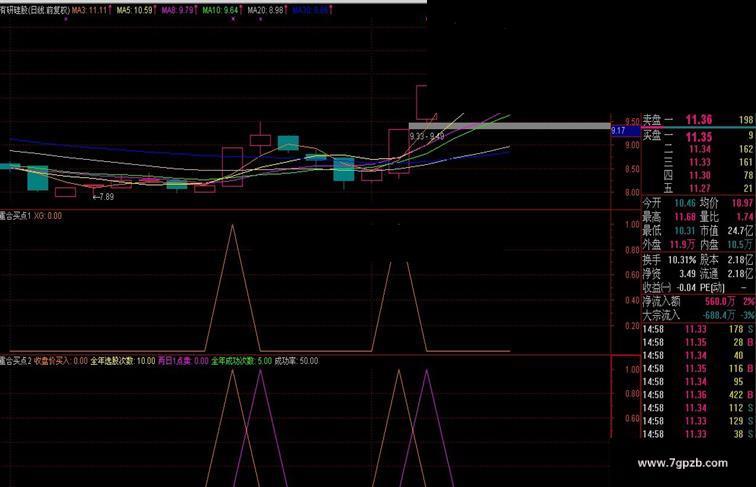Click the buy five price 11.27
Viewport: 756px width, 487px height.
click(700, 189)
